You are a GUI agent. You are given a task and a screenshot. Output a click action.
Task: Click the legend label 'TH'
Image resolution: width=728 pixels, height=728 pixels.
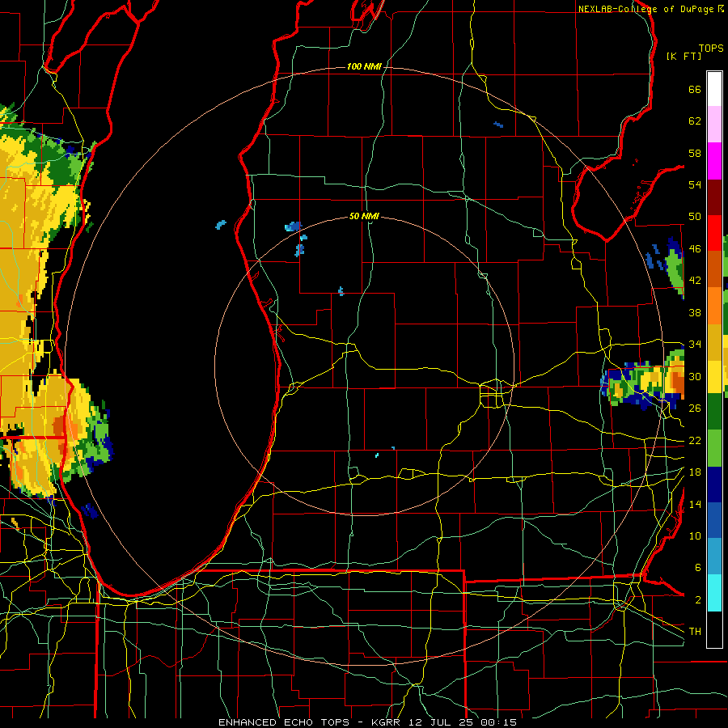tap(695, 632)
